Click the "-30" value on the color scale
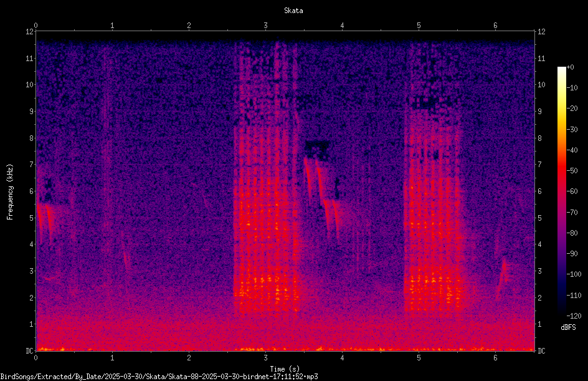The image size is (588, 381). (572, 130)
